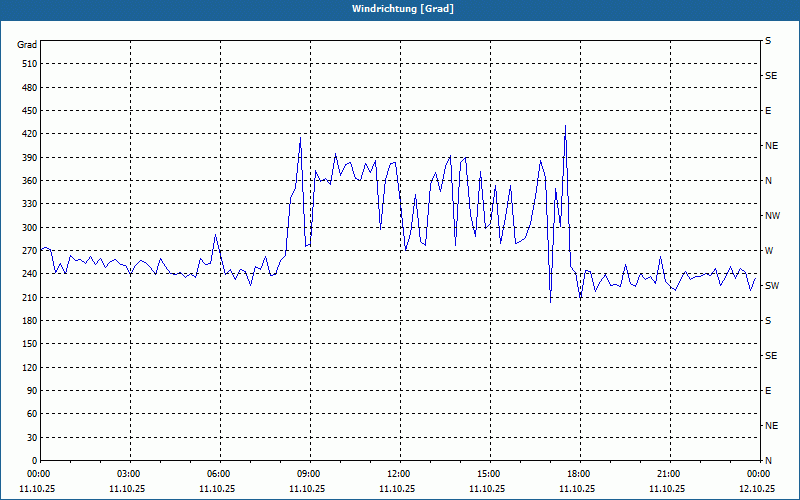
Task: Click the NW compass label
Action: [772, 216]
